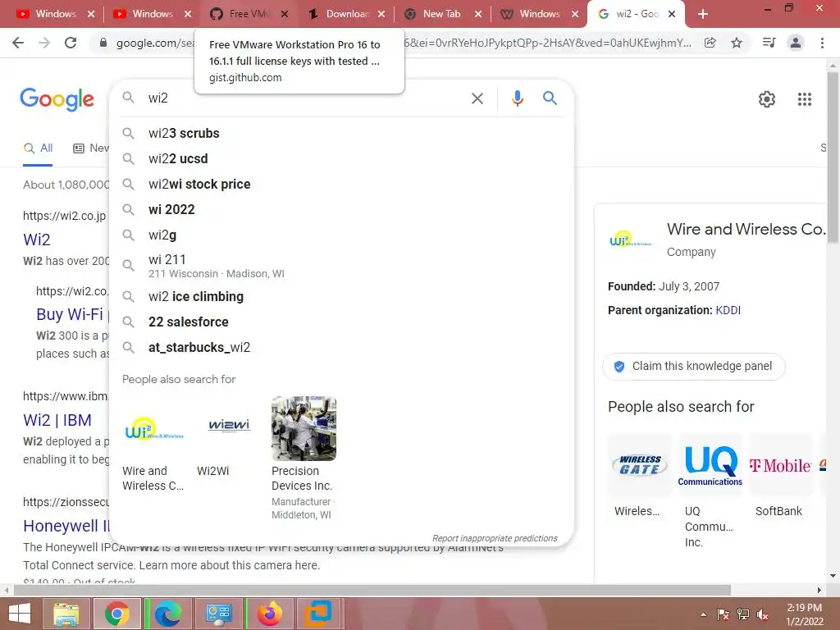Viewport: 840px width, 630px height.
Task: Click Claim this knowledge panel button
Action: 694,367
